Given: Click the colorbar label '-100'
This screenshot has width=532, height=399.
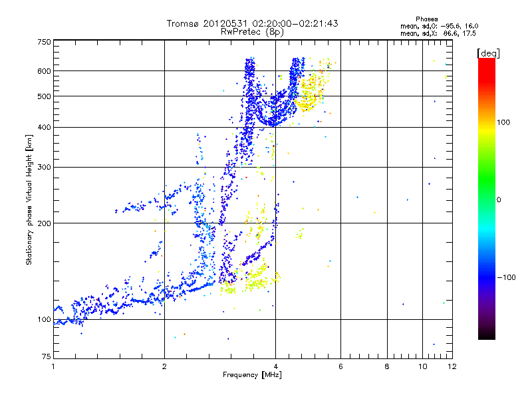Looking at the screenshot, I should click(506, 277).
